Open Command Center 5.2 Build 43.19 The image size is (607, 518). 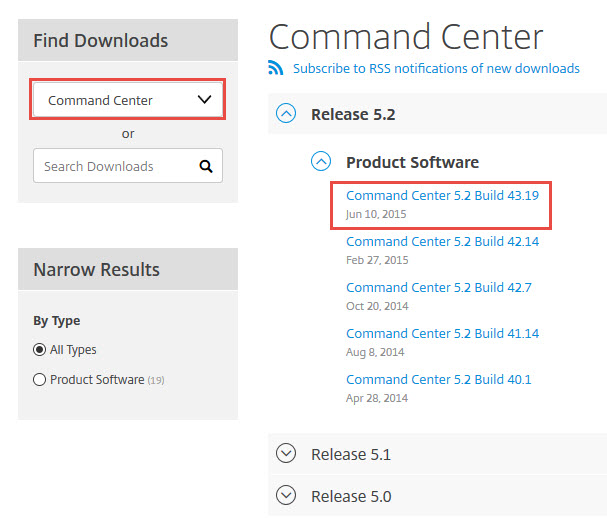click(x=442, y=196)
